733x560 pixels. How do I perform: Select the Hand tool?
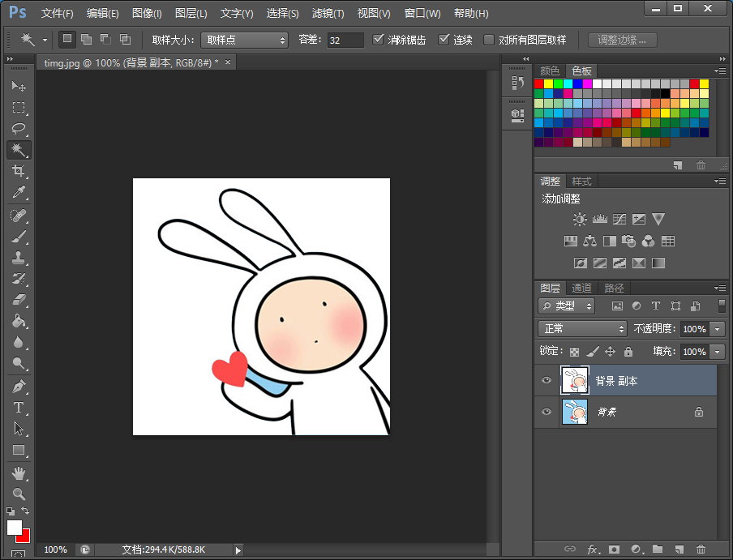coord(19,472)
